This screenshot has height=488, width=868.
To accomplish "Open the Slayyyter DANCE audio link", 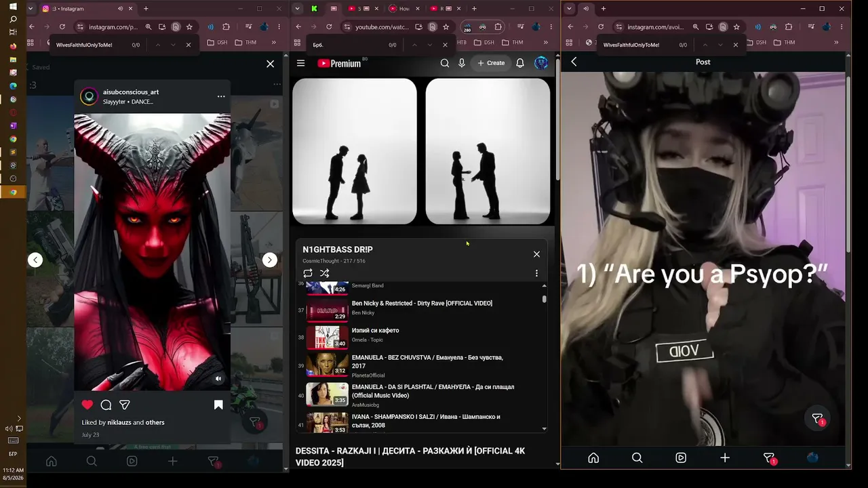I will tap(128, 102).
